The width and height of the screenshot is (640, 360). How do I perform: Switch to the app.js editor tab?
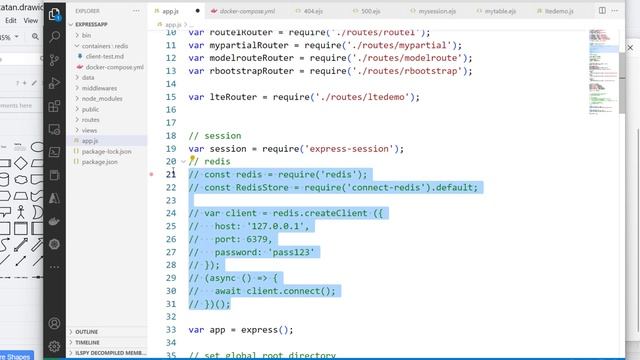[x=171, y=11]
